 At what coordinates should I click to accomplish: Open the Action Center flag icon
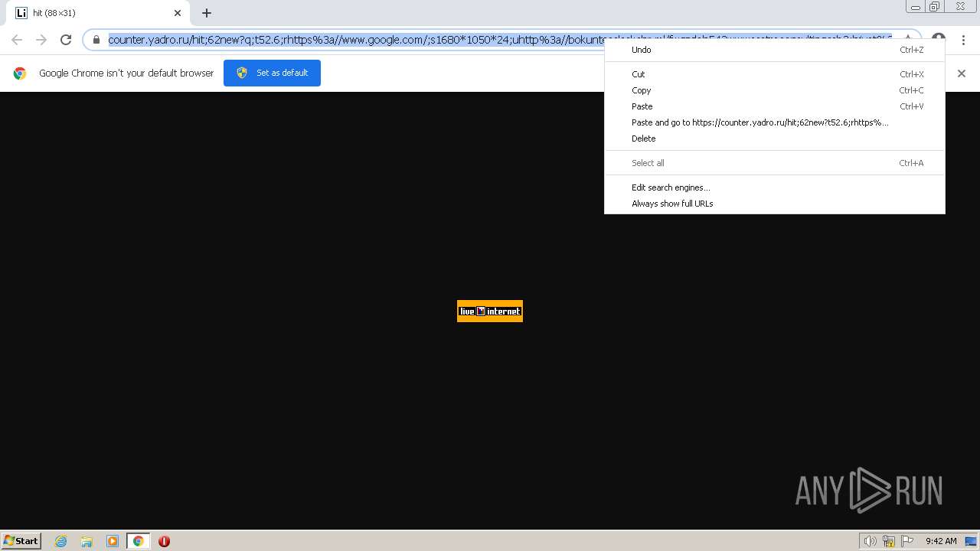907,541
